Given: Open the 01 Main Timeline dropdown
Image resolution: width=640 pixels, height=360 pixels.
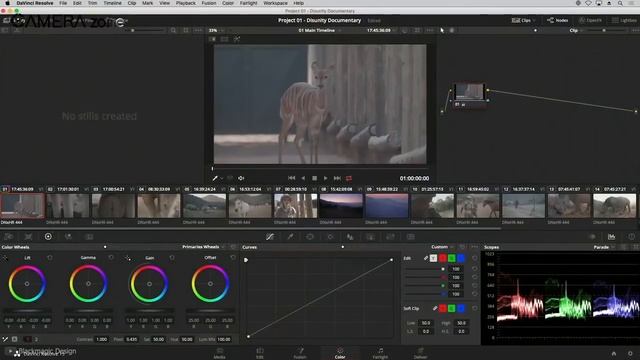Looking at the screenshot, I should click(320, 30).
